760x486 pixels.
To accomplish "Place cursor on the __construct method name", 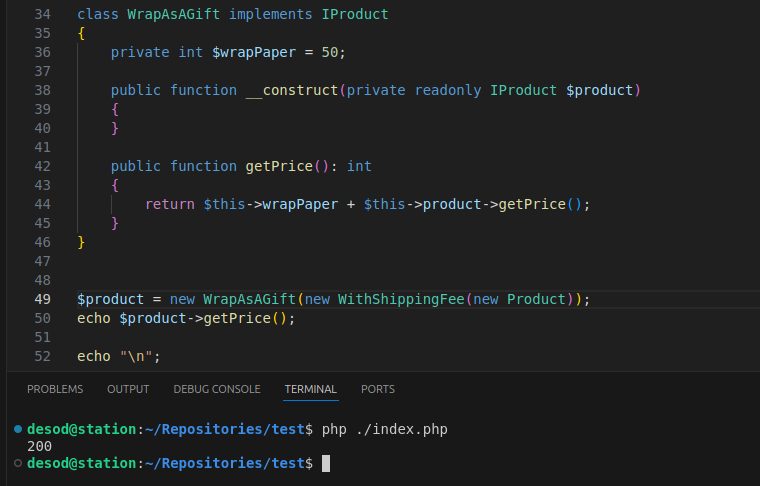I will pos(292,90).
